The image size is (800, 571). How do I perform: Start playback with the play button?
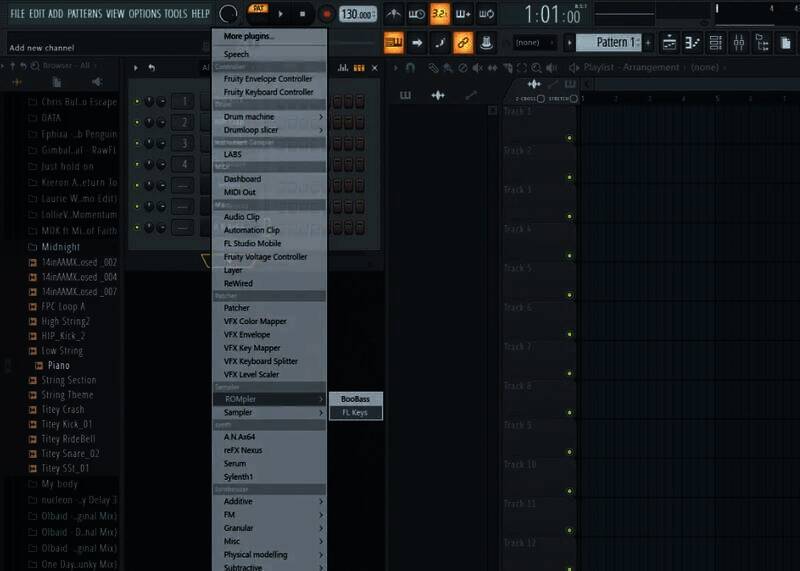280,14
